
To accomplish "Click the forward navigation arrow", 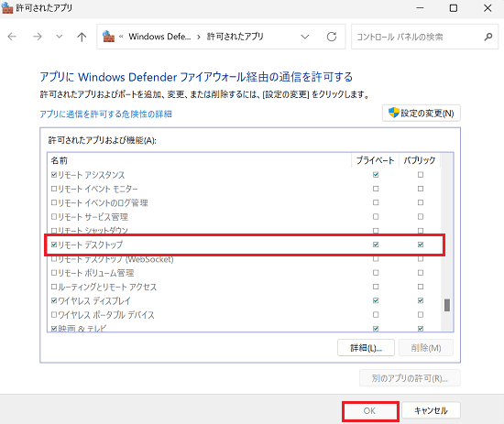I will [38, 37].
